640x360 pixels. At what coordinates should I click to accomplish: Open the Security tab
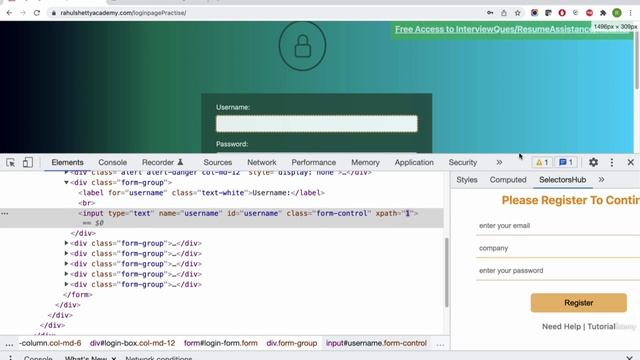point(463,162)
